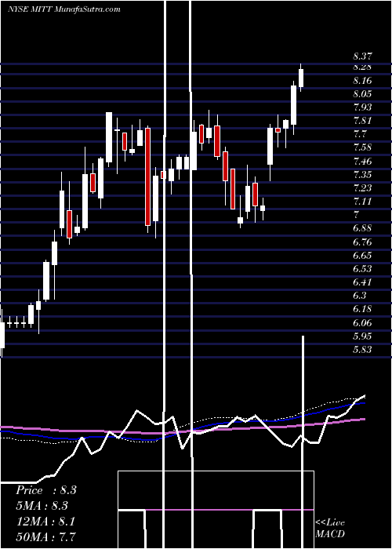392x549 pixels.
Task: Click the 'Price : 8.3' readout
Action: pos(45,490)
